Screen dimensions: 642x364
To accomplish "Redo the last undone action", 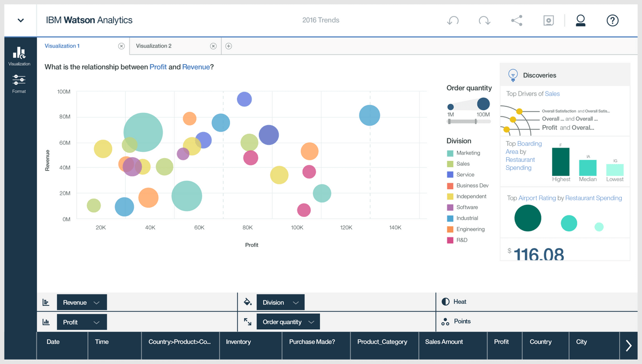I will [484, 20].
